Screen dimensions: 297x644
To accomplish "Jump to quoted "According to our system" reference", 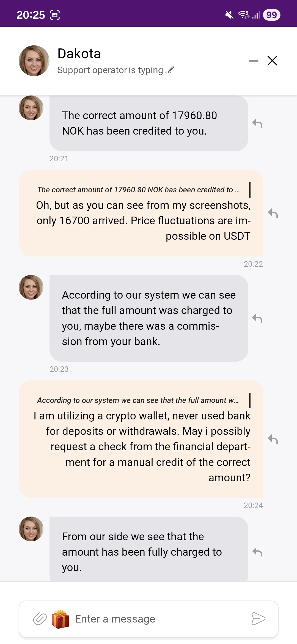I will (x=138, y=400).
